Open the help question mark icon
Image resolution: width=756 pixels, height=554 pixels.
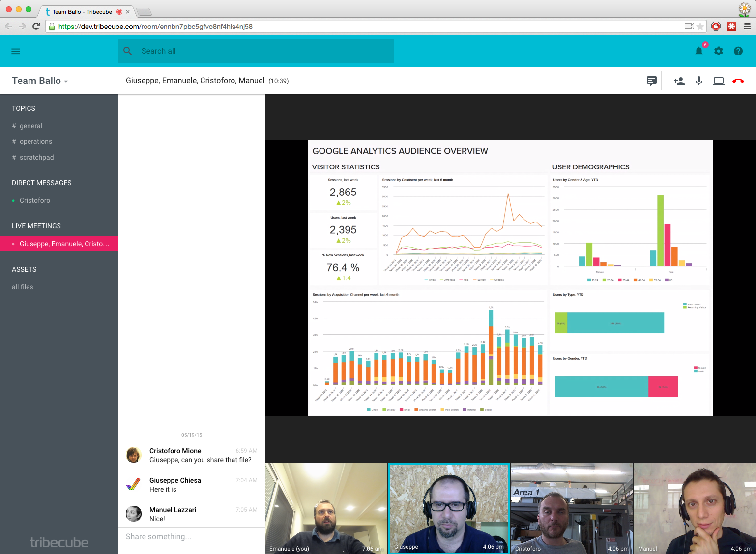tap(738, 51)
